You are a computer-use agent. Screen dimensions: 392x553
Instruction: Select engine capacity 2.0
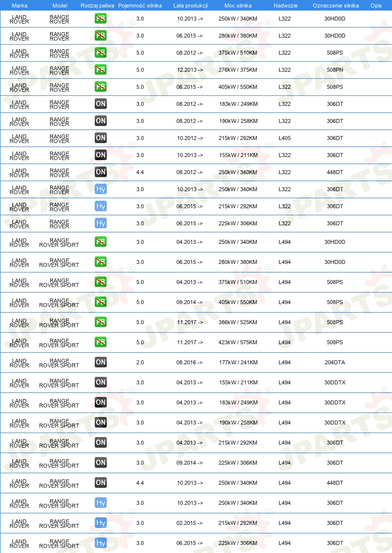(140, 362)
